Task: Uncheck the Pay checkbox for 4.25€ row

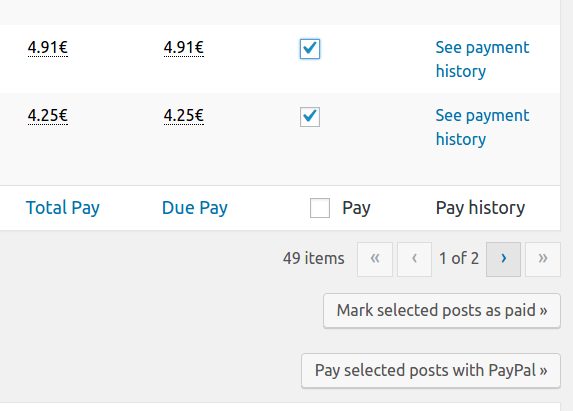Action: pyautogui.click(x=310, y=117)
